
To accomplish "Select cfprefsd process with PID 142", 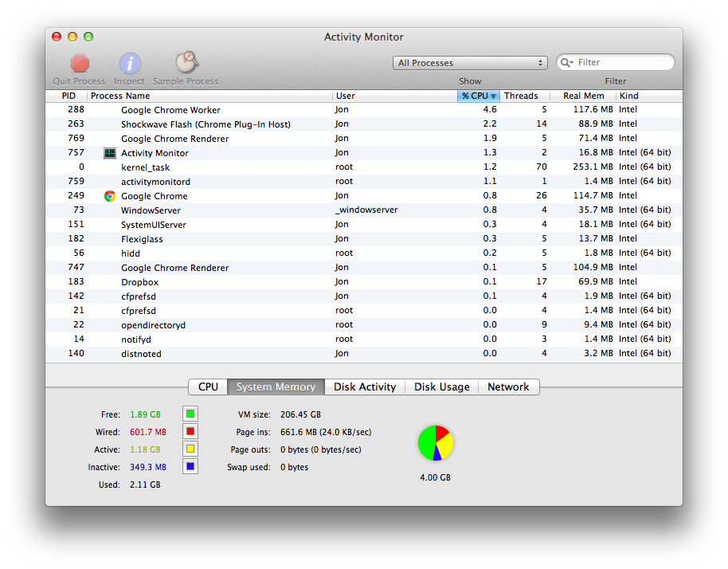I will coord(364,296).
